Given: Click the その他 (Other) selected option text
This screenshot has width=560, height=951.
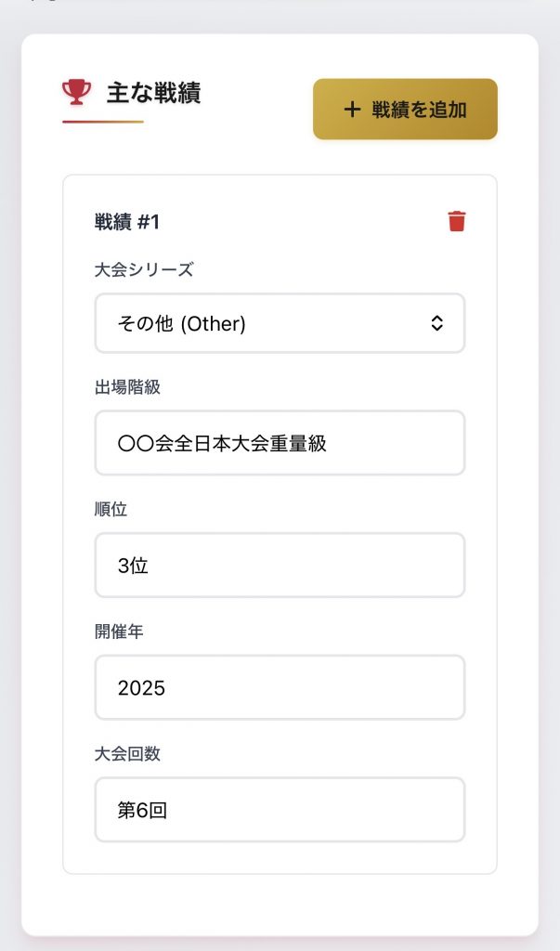Looking at the screenshot, I should (181, 323).
